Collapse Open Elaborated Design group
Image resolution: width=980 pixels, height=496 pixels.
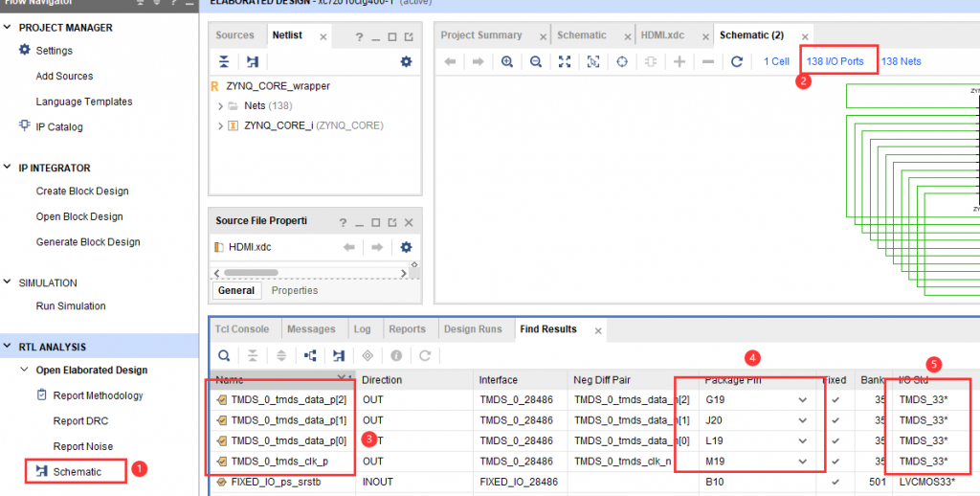tap(24, 370)
